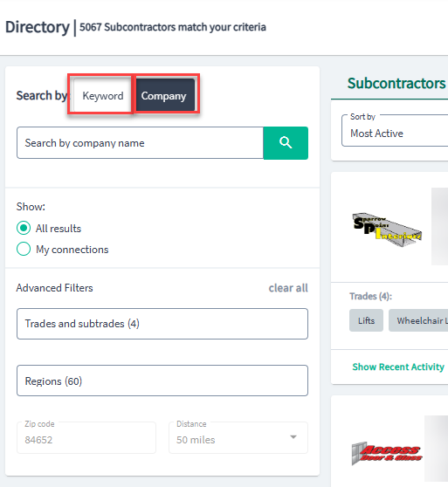Switch search mode to Company

coord(163,96)
